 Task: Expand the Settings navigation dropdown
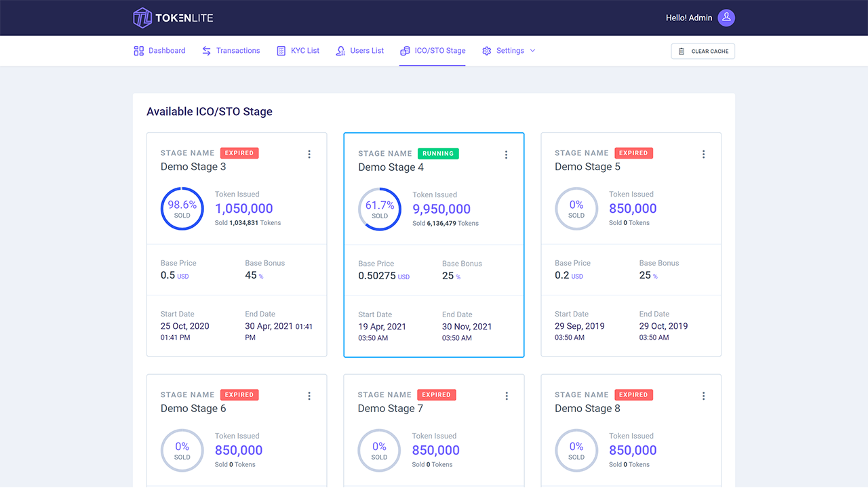[533, 50]
